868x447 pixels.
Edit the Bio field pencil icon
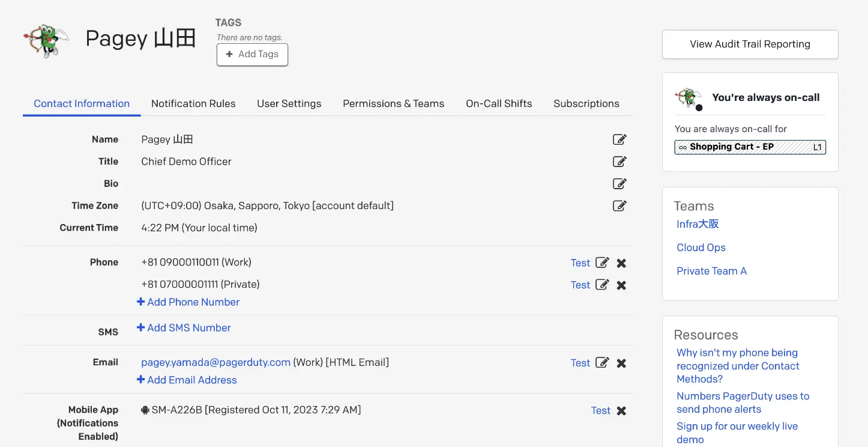click(x=619, y=184)
